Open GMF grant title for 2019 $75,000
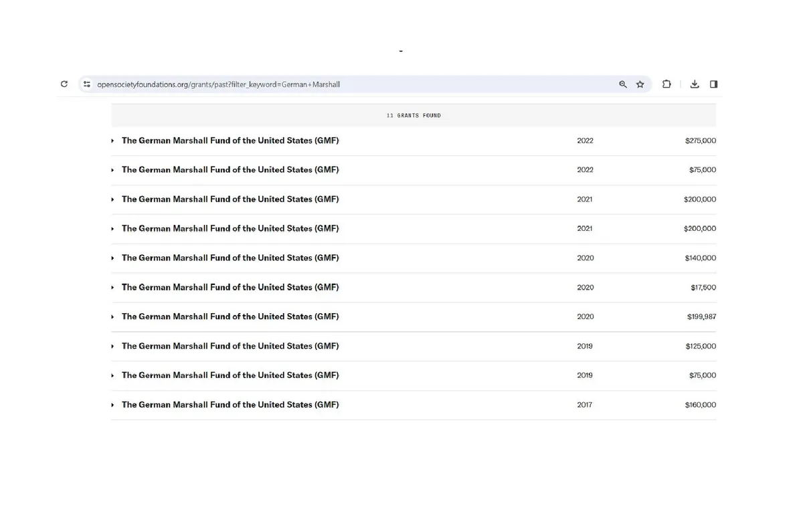This screenshot has height=532, width=803. 230,375
